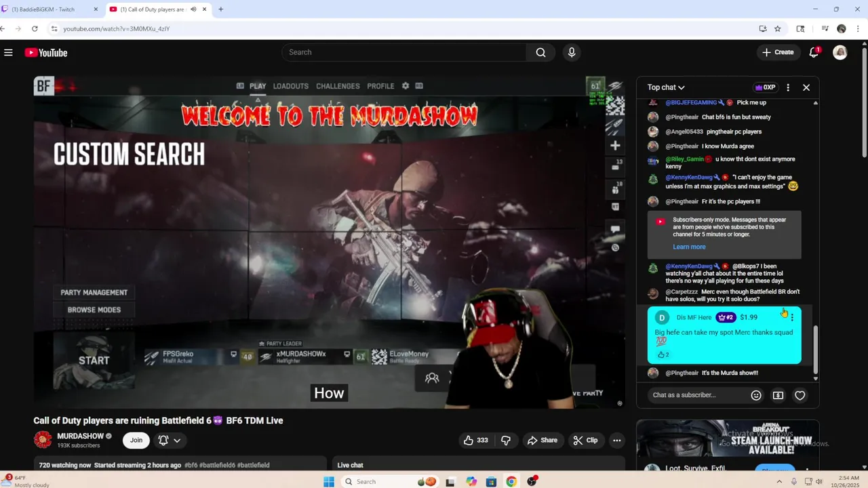The image size is (868, 488).
Task: Go back one page in Chrome
Action: click(3, 28)
